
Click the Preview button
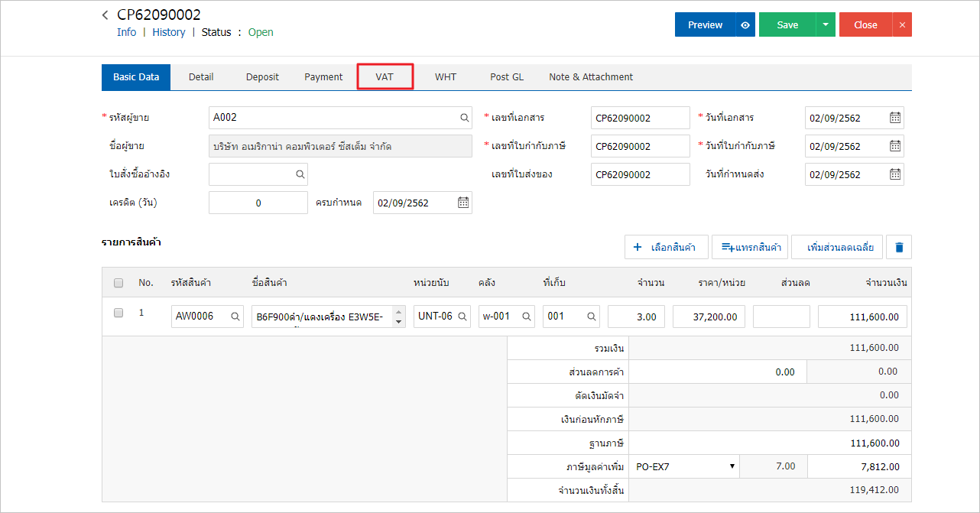705,24
